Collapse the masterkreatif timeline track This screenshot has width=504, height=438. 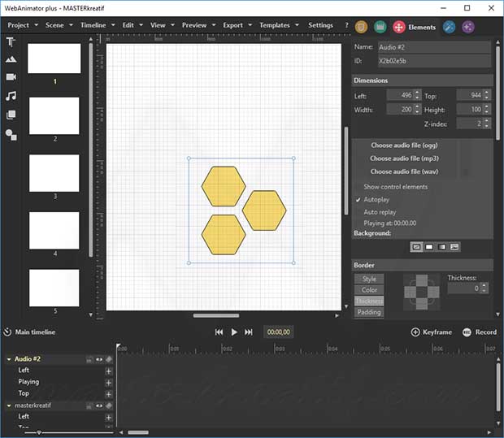click(x=9, y=405)
